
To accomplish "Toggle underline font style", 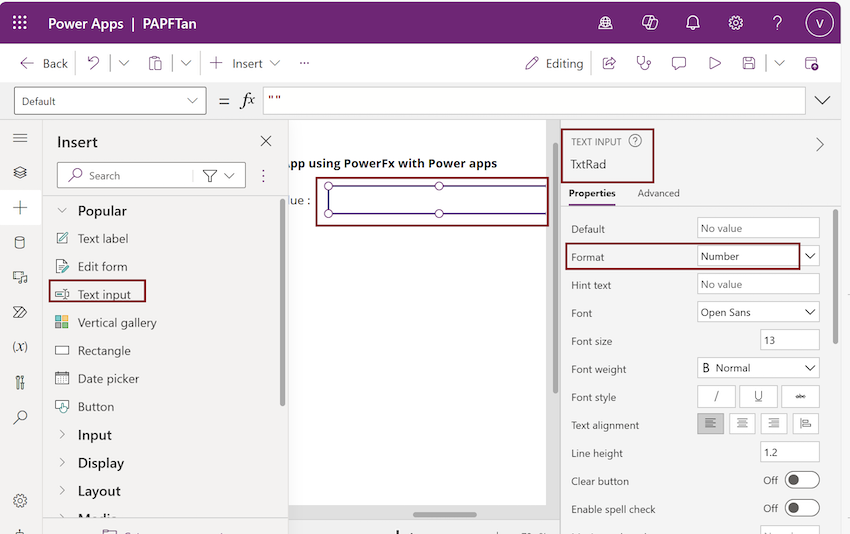I will [x=758, y=396].
